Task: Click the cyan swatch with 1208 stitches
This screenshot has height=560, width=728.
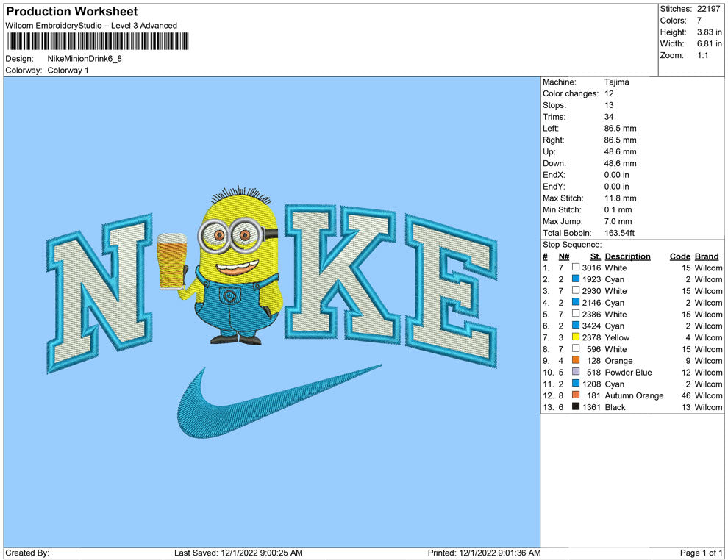Action: tap(576, 384)
